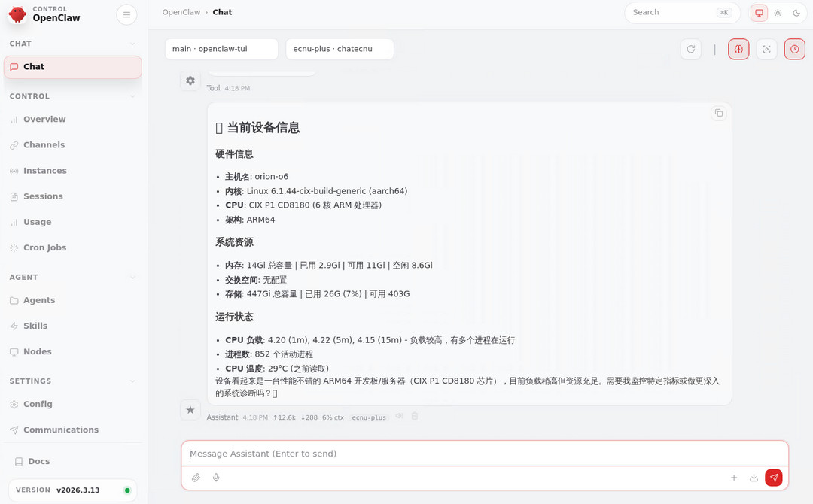Open Cron Jobs in the sidebar
The image size is (813, 504).
pos(72,247)
